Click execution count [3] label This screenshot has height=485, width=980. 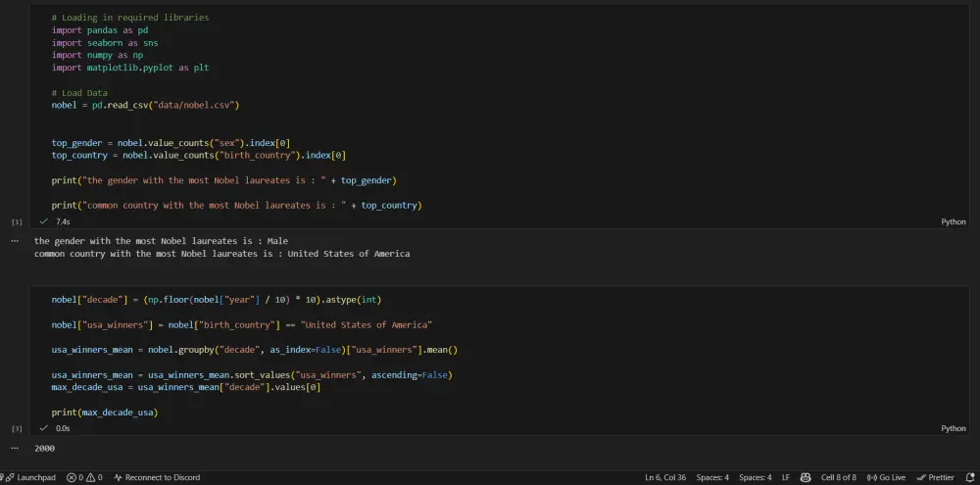pos(17,428)
